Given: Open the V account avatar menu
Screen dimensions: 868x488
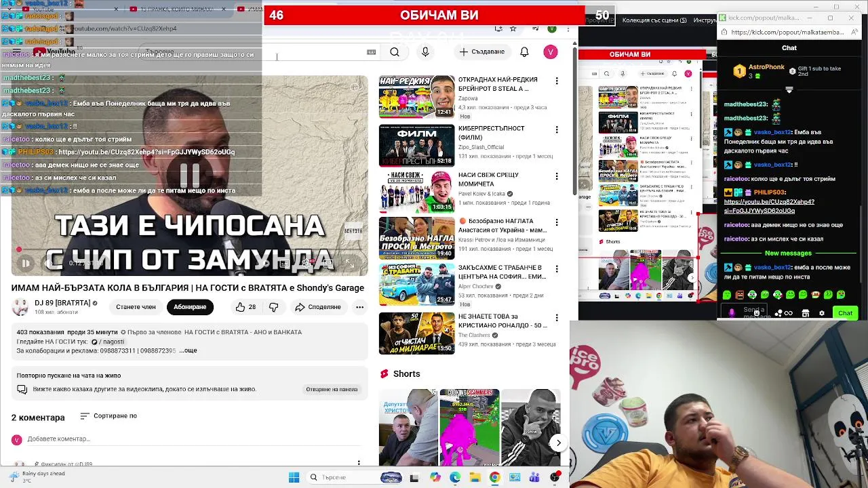Looking at the screenshot, I should click(551, 52).
